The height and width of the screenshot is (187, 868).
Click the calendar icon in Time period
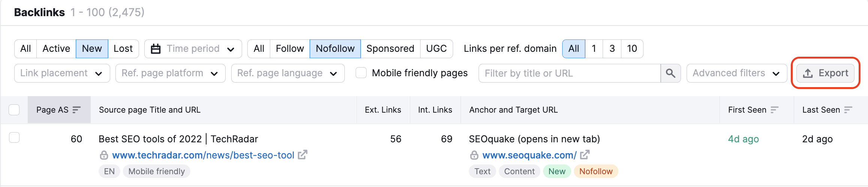tap(156, 49)
